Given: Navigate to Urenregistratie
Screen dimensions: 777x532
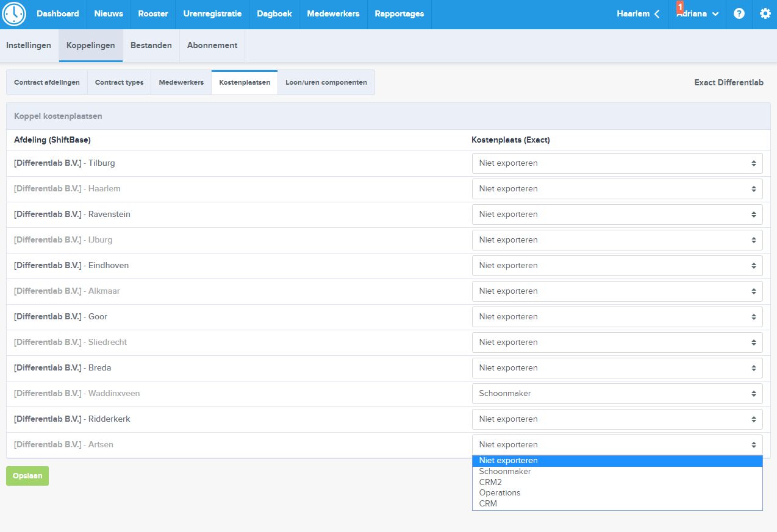Looking at the screenshot, I should 212,14.
